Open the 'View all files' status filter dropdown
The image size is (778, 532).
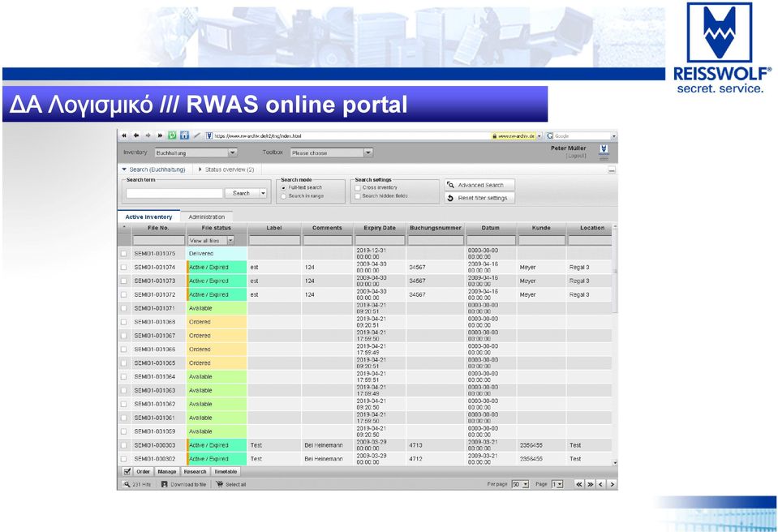point(211,241)
